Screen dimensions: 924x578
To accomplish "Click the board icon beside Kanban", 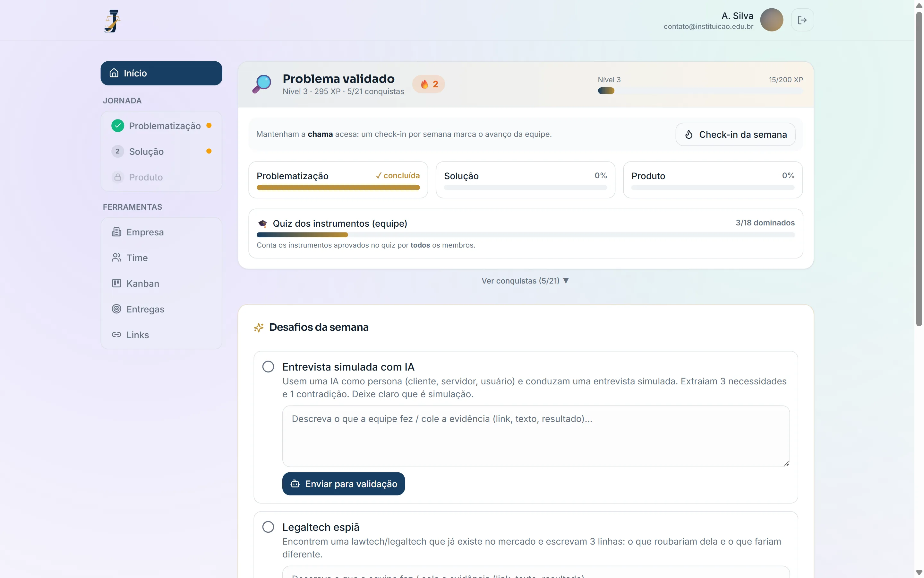I will (116, 283).
